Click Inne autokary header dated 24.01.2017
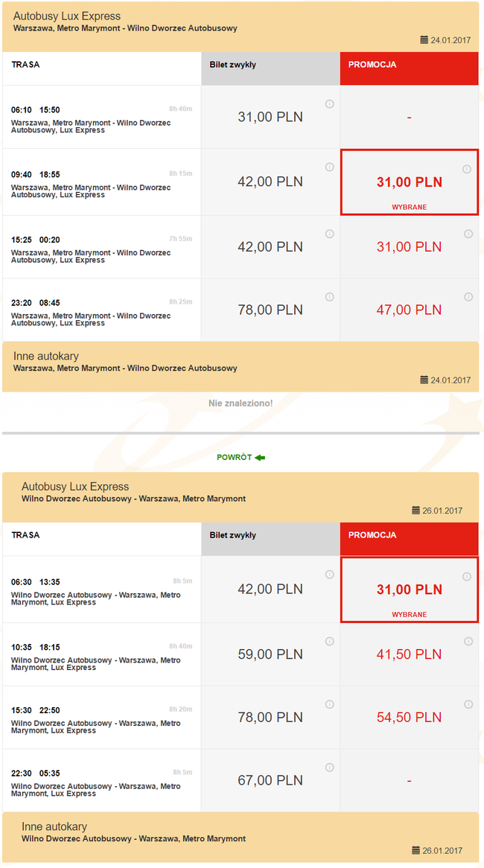 pos(241,367)
